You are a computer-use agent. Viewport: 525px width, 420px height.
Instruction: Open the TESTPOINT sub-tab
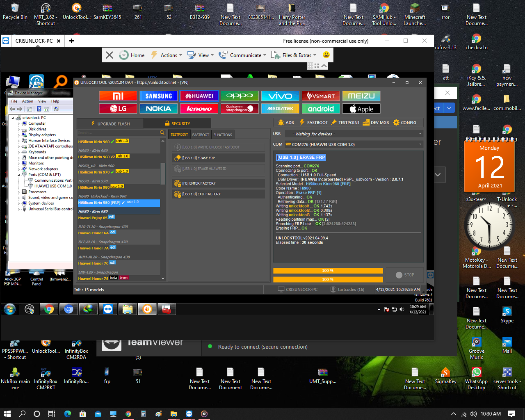179,135
